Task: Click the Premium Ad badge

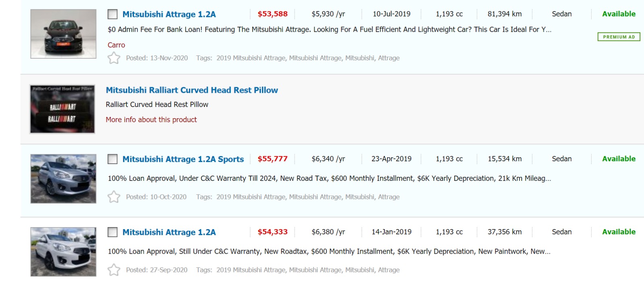Action: (x=619, y=37)
